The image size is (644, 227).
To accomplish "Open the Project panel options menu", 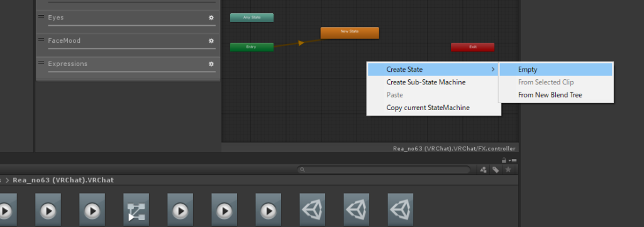I will [x=513, y=160].
